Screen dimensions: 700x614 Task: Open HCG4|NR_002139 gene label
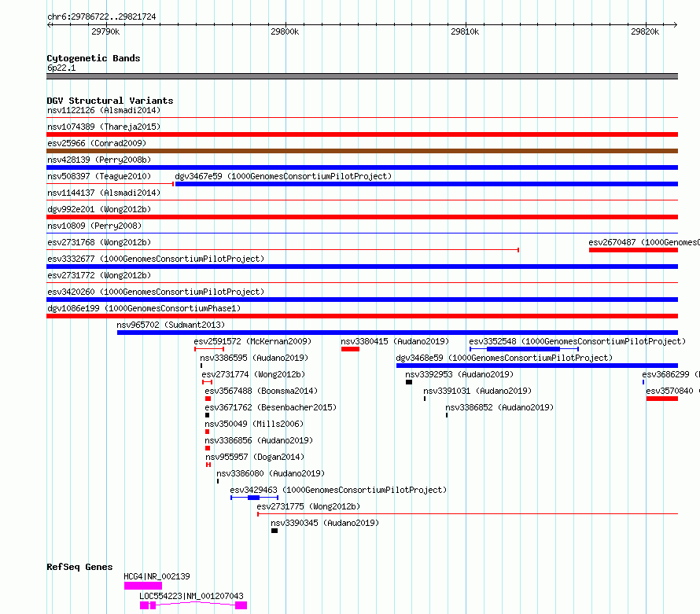tap(157, 576)
